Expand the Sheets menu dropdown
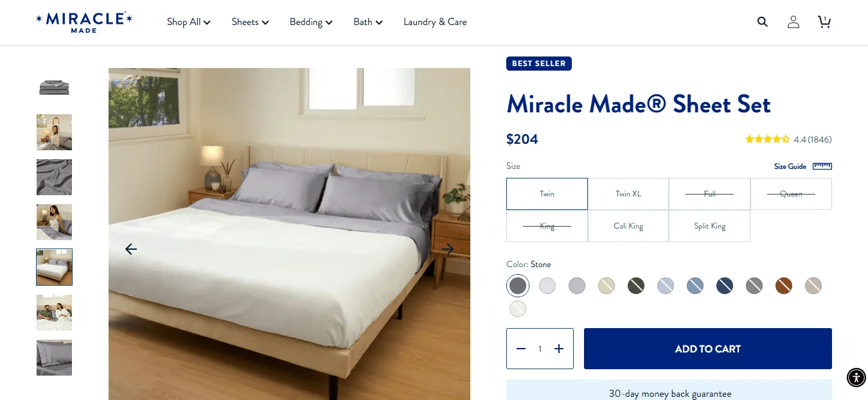 pos(250,22)
